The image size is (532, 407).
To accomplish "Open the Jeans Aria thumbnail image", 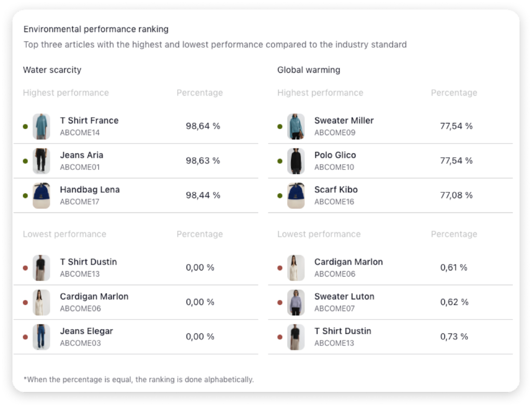I will click(42, 161).
